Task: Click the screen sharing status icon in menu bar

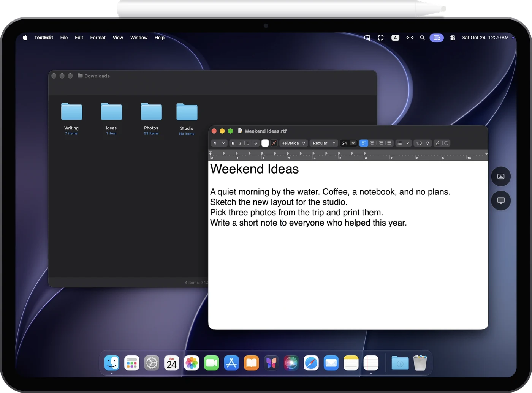Action: [437, 38]
